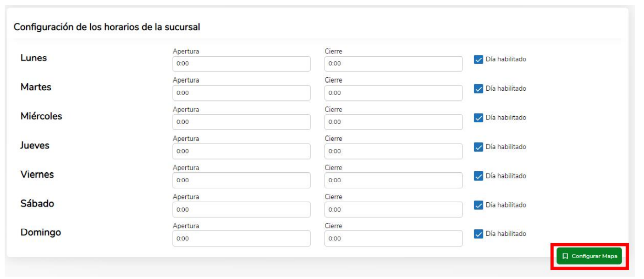Viewport: 644px width, 279px height.
Task: Click the Domingo Apertura field
Action: 241,239
